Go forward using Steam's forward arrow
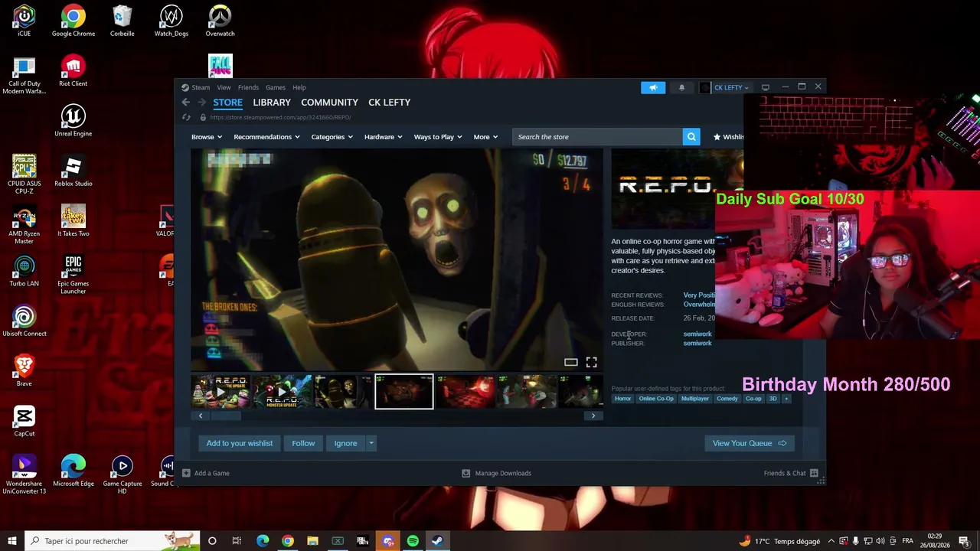This screenshot has width=980, height=551. coord(202,103)
